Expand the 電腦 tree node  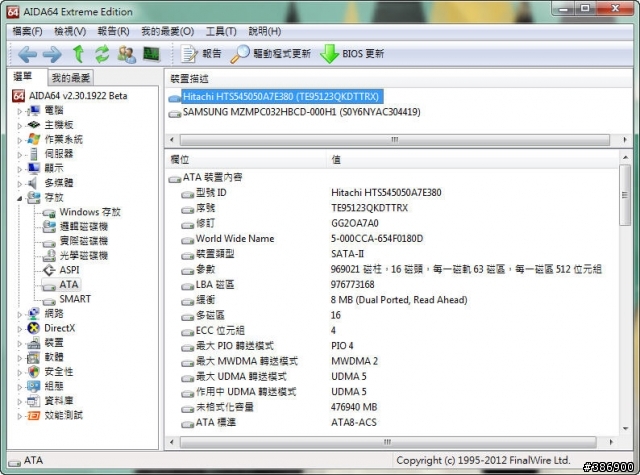coord(19,111)
